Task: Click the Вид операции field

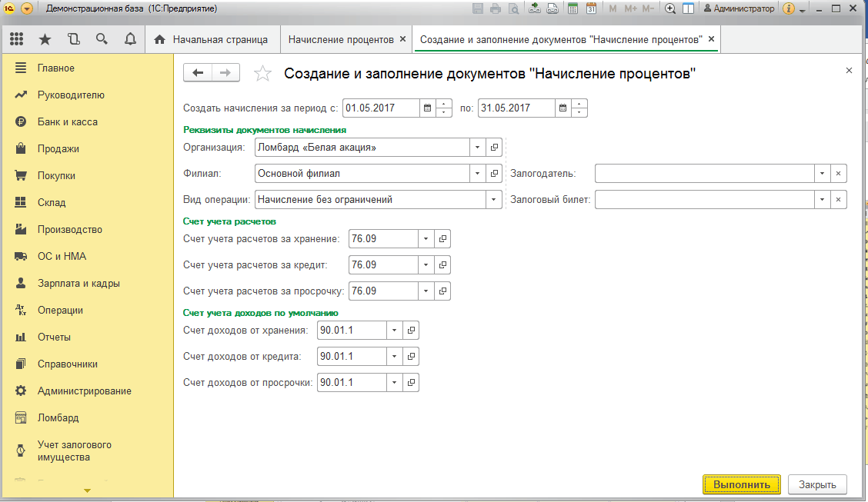Action: coord(370,200)
